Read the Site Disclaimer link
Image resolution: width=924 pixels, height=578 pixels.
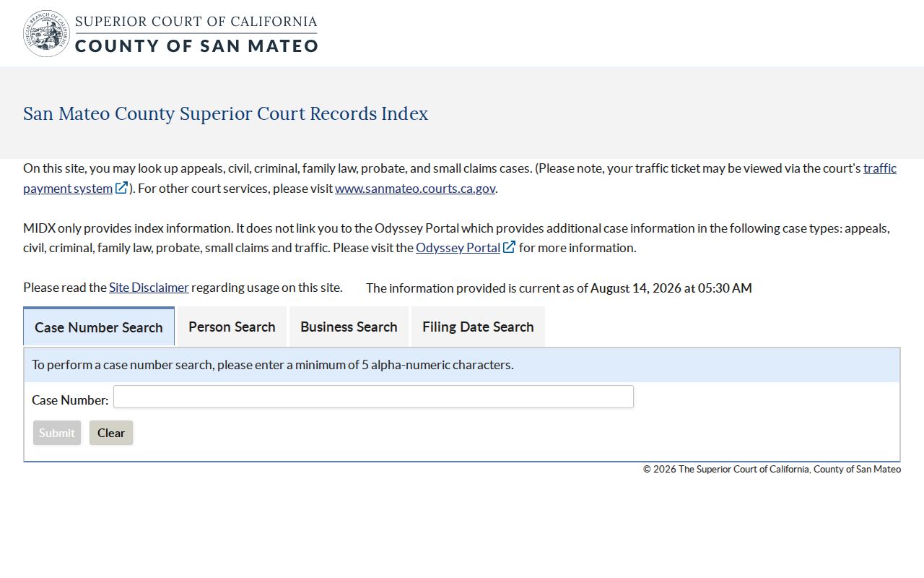pyautogui.click(x=149, y=287)
